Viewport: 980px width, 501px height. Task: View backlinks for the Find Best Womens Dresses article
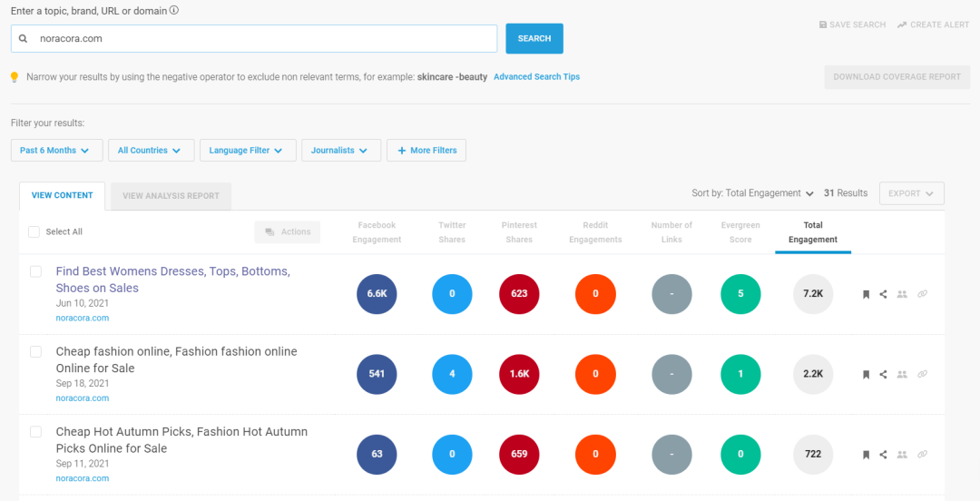(922, 294)
